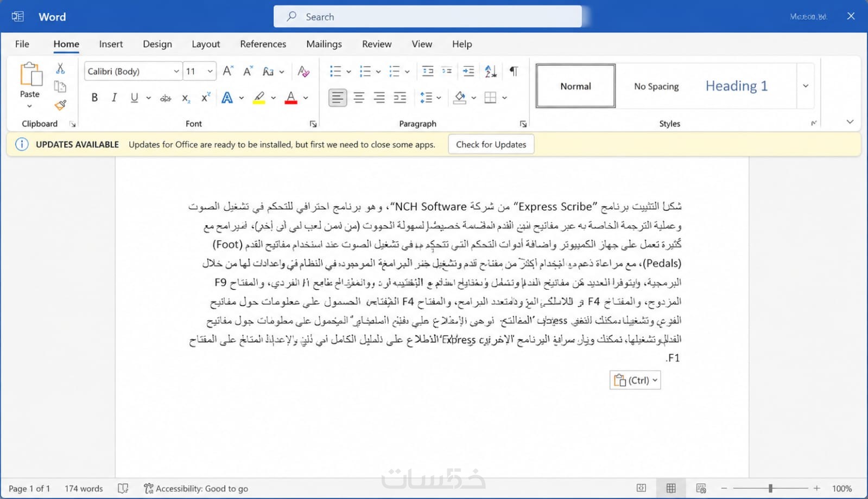Open the search icon in title bar
This screenshot has width=868, height=499.
coord(292,16)
